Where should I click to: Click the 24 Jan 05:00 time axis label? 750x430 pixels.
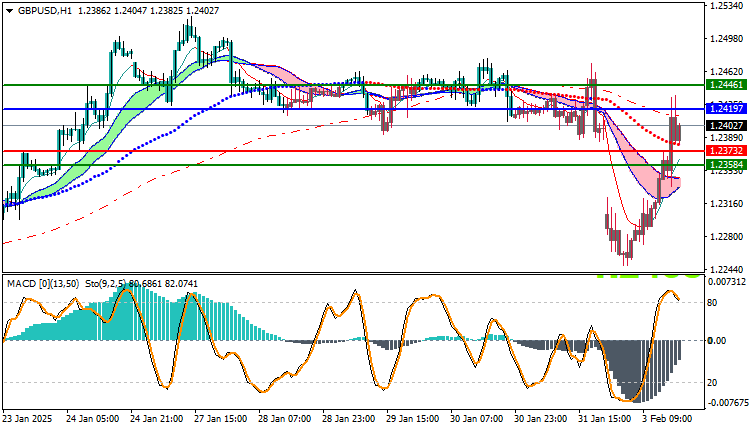click(93, 419)
